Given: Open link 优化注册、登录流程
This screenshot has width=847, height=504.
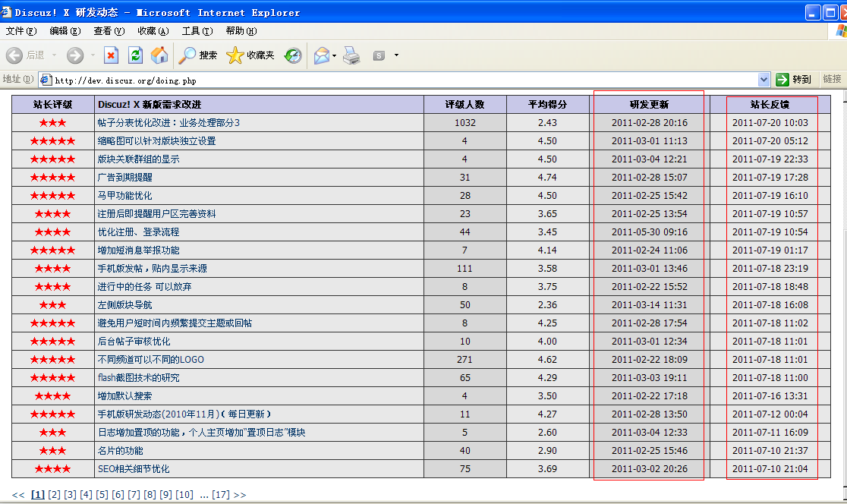Looking at the screenshot, I should [x=138, y=232].
